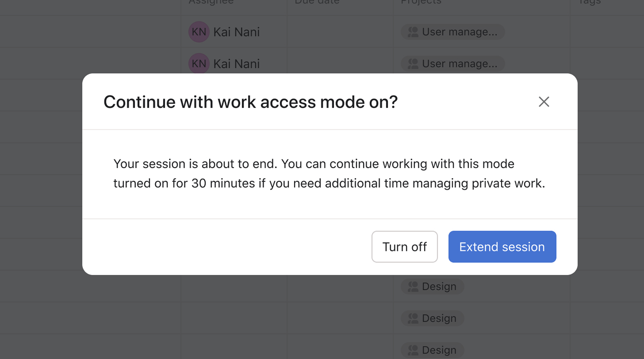Click the people icon on the middle Design chip
Image resolution: width=644 pixels, height=359 pixels.
413,318
